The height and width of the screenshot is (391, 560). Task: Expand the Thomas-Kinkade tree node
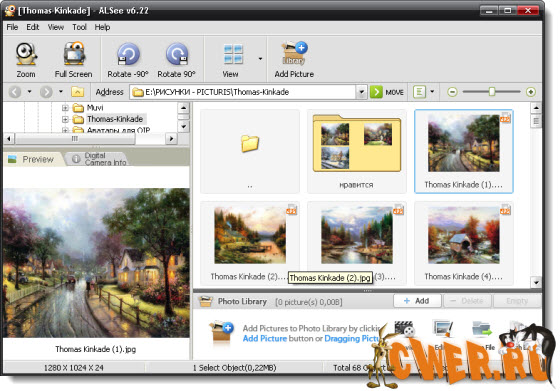tap(65, 119)
